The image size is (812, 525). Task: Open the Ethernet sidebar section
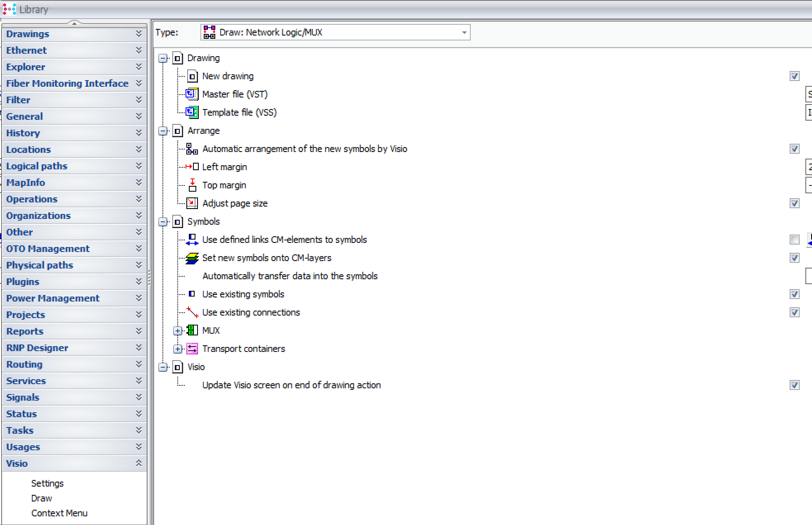pos(74,50)
